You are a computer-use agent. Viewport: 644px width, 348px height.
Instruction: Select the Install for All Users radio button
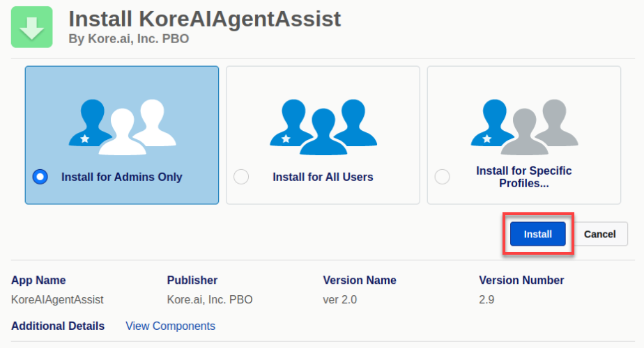[x=241, y=177]
